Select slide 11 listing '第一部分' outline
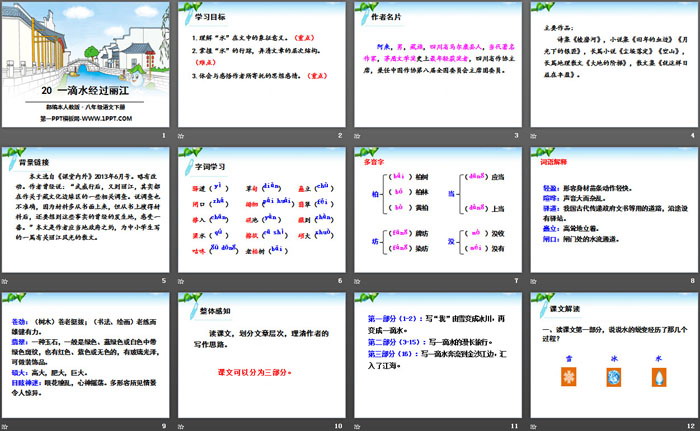The height and width of the screenshot is (431, 700). [x=438, y=354]
